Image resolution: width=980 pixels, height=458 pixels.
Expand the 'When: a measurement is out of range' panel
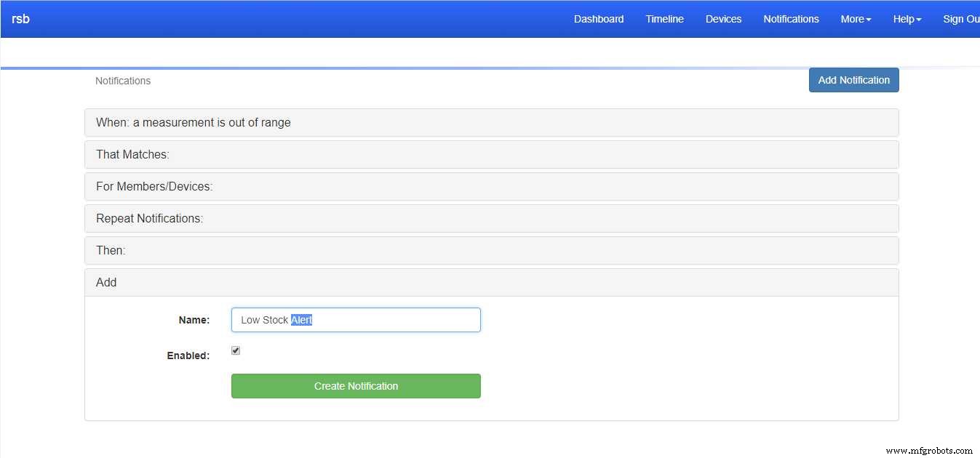[194, 123]
